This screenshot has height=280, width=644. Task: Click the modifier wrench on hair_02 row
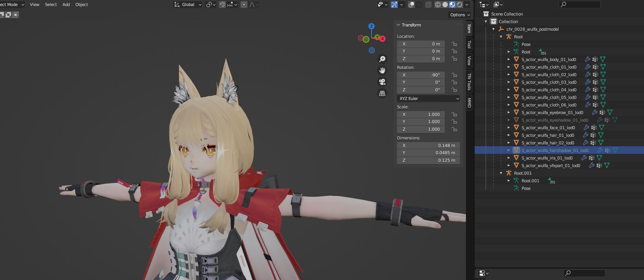[586, 143]
